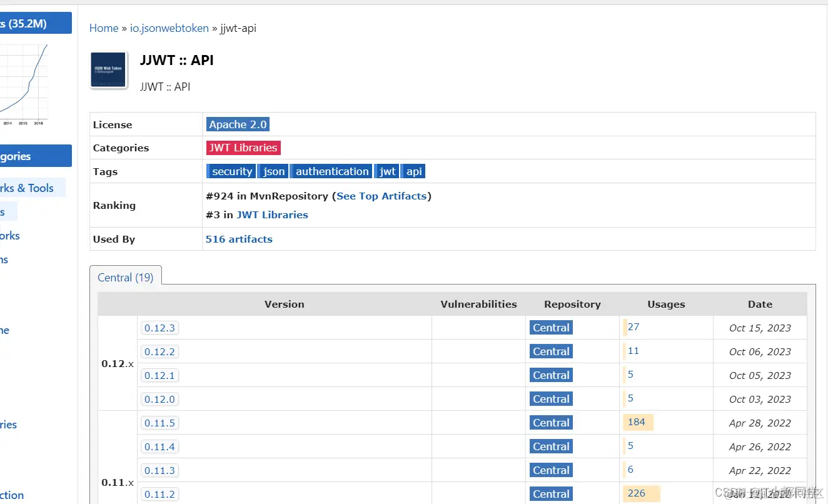Click the 0.11.x version group label

point(118,482)
